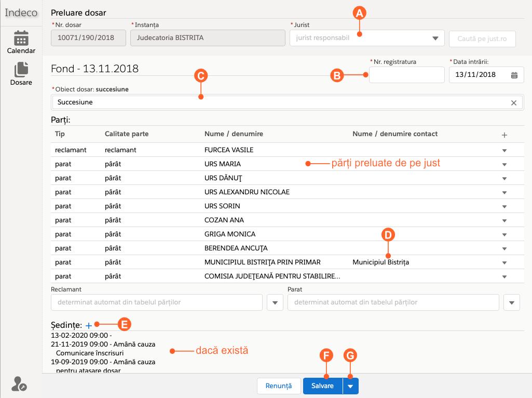The height and width of the screenshot is (398, 532).
Task: Click the user settings icon at the bottom left
Action: coord(19,384)
